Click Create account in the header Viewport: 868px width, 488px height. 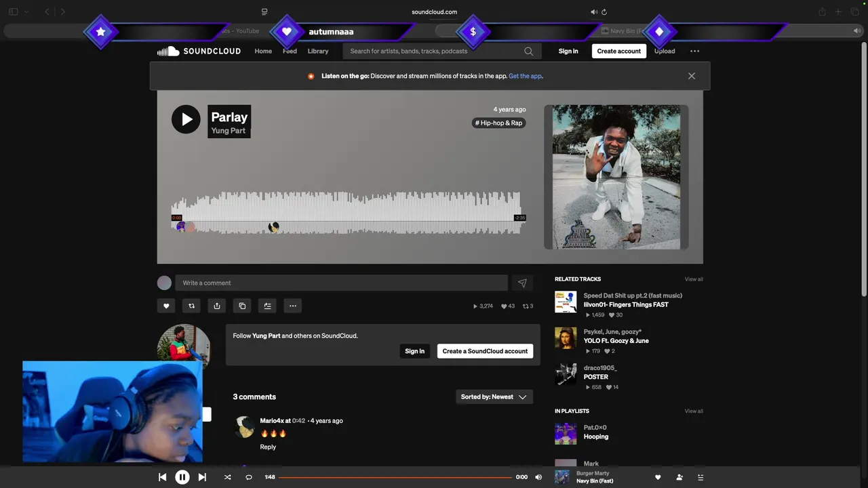click(x=619, y=51)
